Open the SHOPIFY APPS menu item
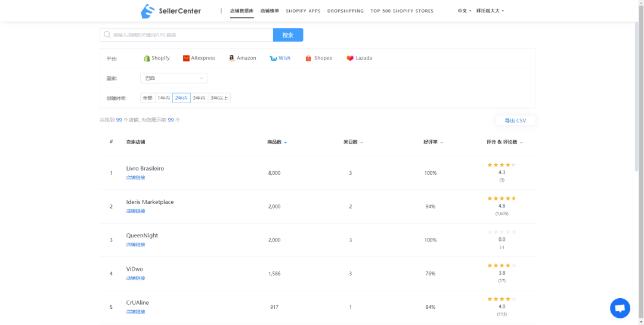644x325 pixels. (303, 11)
